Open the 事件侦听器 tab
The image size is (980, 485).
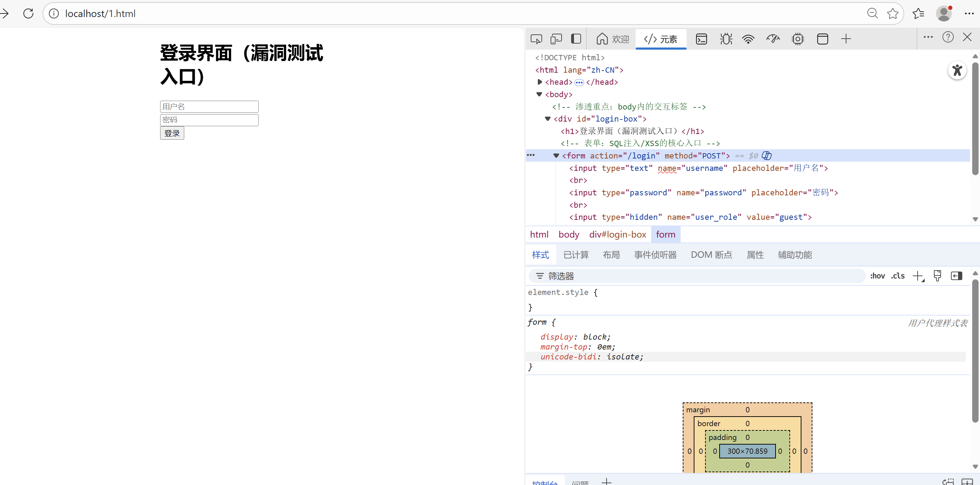(655, 255)
